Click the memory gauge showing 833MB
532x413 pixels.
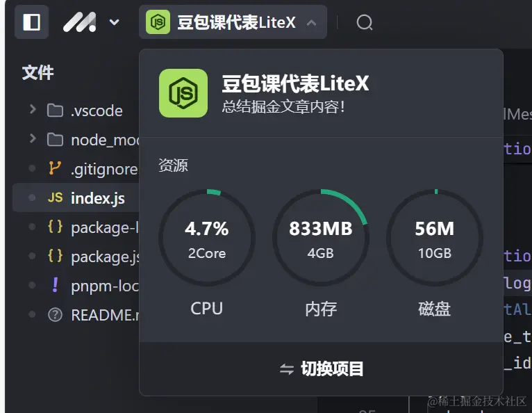(x=321, y=238)
